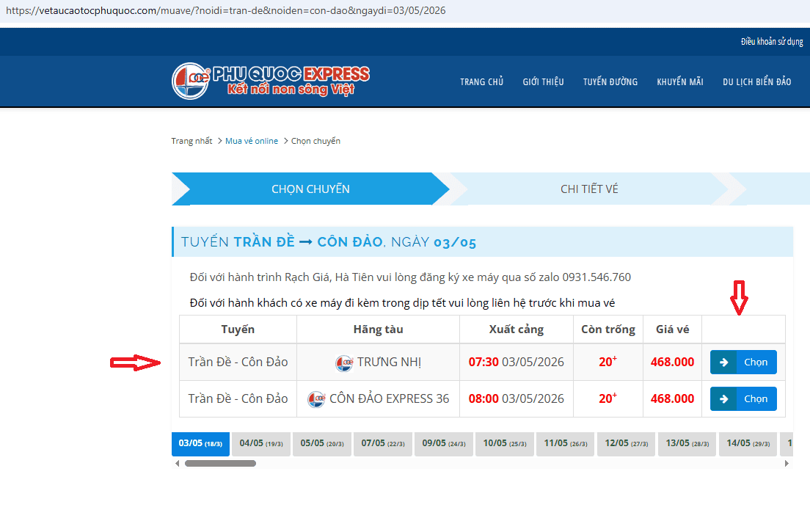
Task: Select the Chi tiết vé step tab
Action: [x=589, y=189]
